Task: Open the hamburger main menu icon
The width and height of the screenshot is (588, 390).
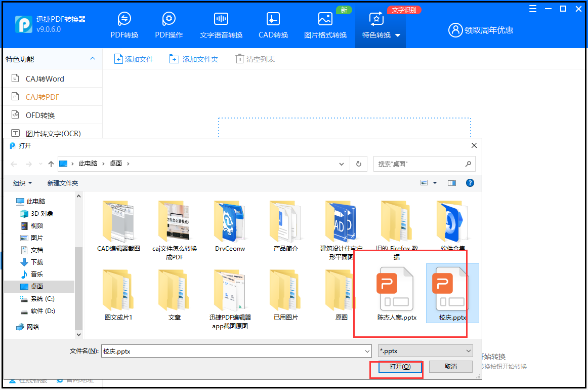Action: point(532,9)
